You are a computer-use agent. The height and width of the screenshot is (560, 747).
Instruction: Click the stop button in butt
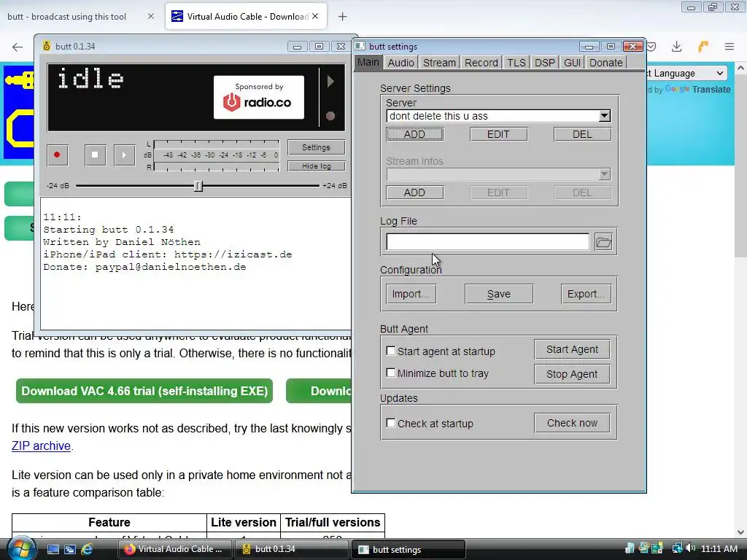95,155
